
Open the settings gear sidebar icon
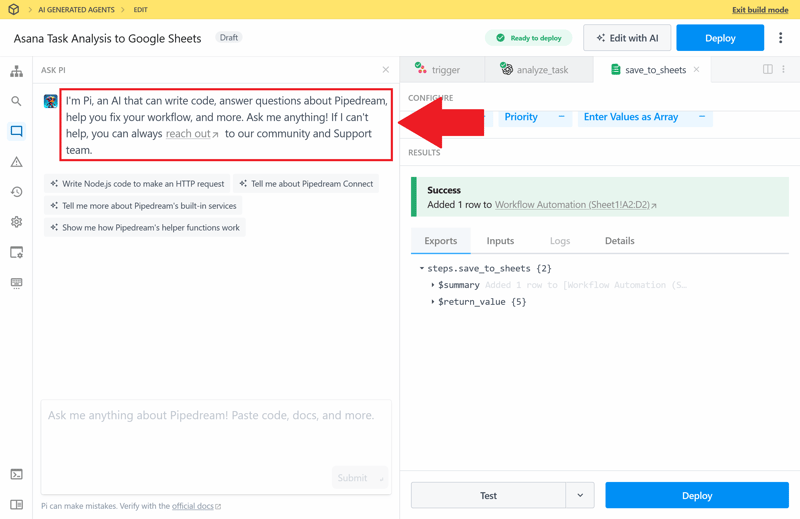[x=16, y=222]
